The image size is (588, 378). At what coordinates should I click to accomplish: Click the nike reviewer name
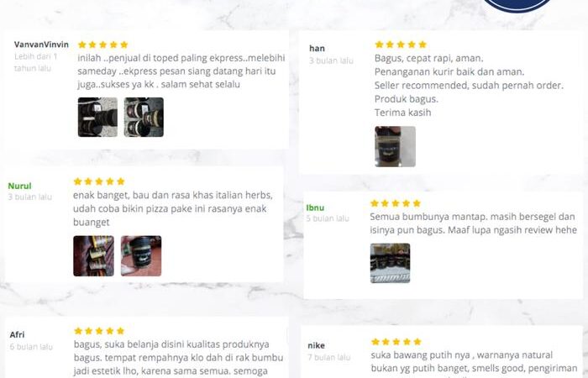click(316, 345)
